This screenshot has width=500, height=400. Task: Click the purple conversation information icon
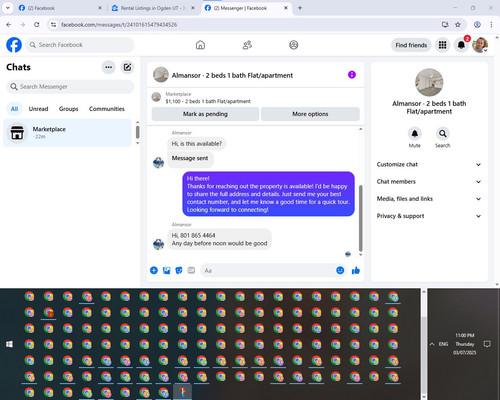point(352,75)
